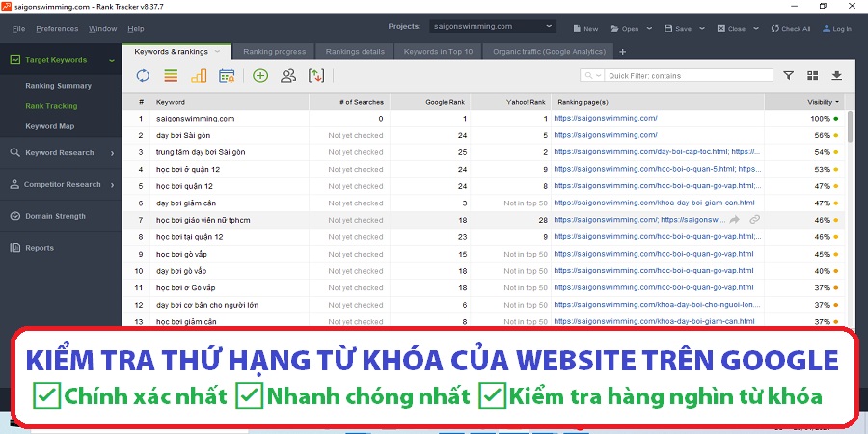Click the refresh rankings circular arrows icon
868x434 pixels.
143,75
